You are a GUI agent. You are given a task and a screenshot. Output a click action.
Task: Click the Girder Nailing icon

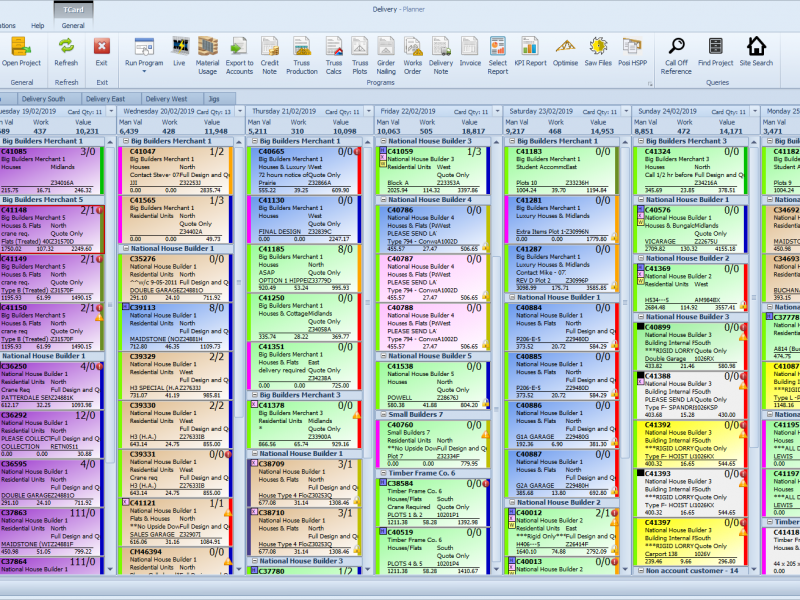tap(386, 46)
